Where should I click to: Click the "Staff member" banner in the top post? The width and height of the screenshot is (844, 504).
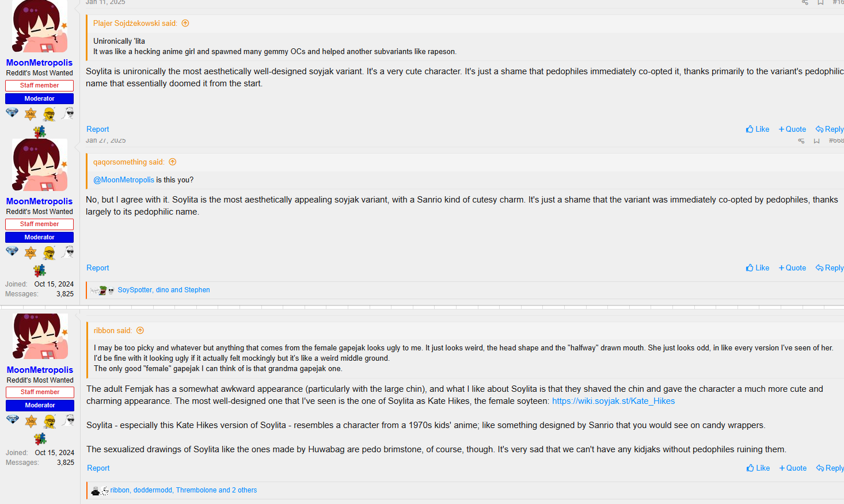pos(39,86)
